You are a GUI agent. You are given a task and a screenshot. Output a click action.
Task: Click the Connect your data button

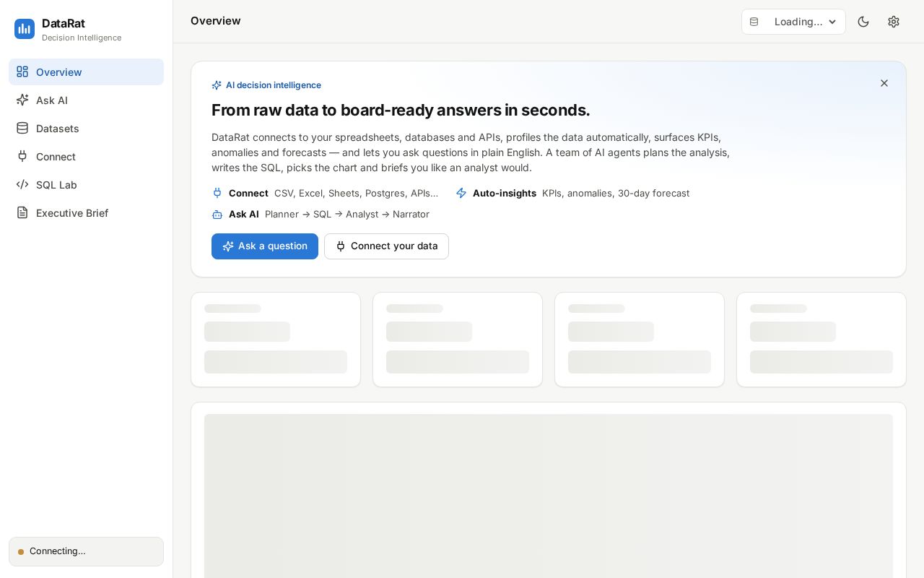click(x=386, y=246)
